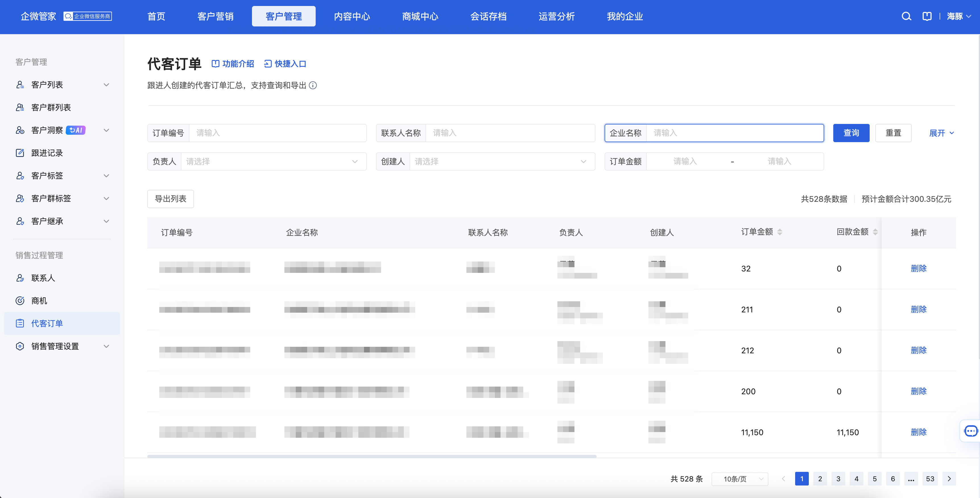Focus the 联系人名称 input field
The image size is (980, 498).
[510, 133]
